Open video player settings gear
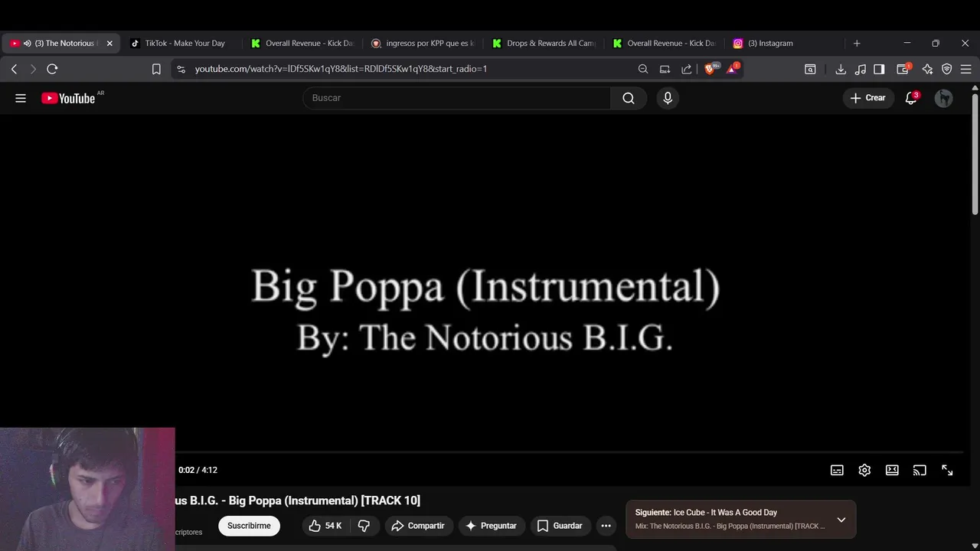 tap(864, 470)
